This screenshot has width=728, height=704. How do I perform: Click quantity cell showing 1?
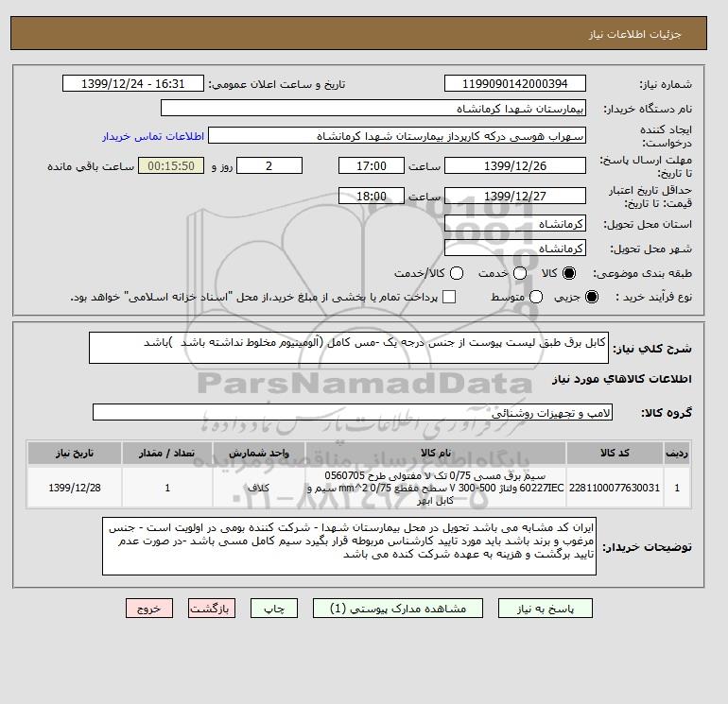click(167, 488)
